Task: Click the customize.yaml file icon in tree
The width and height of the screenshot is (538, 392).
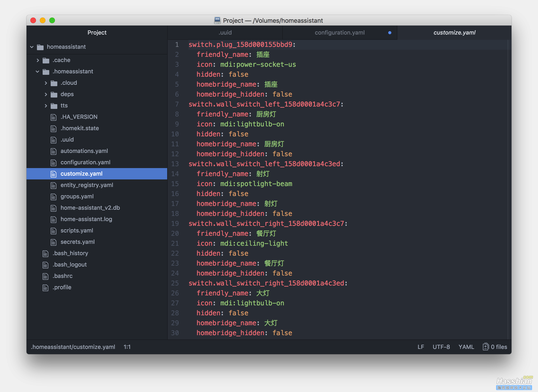Action: click(53, 174)
